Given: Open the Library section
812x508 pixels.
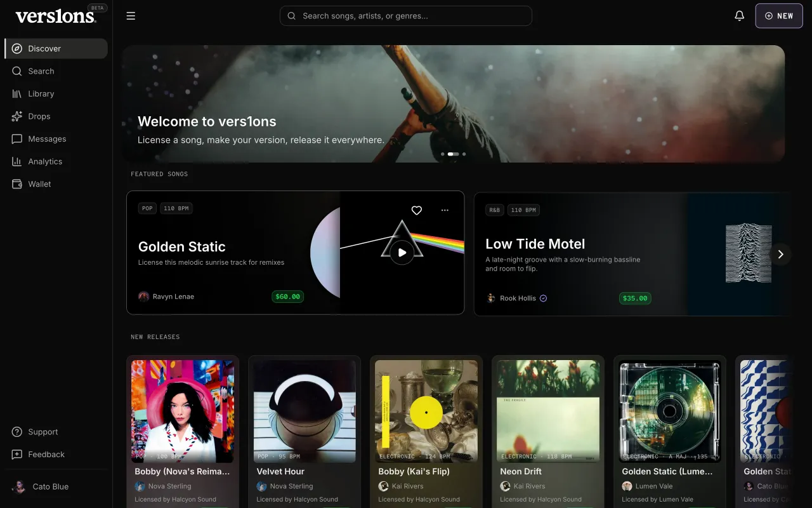Looking at the screenshot, I should (56, 94).
